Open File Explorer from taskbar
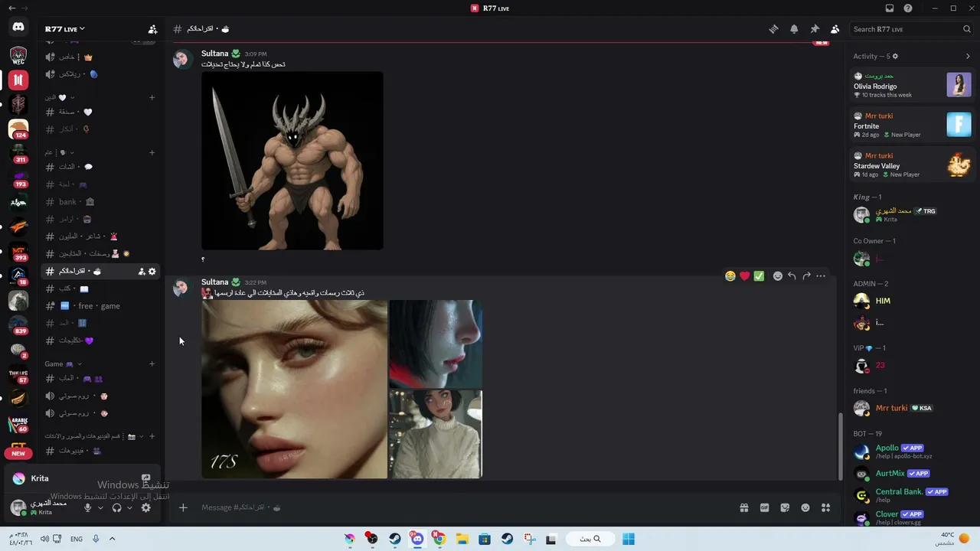This screenshot has height=551, width=980. tap(462, 539)
